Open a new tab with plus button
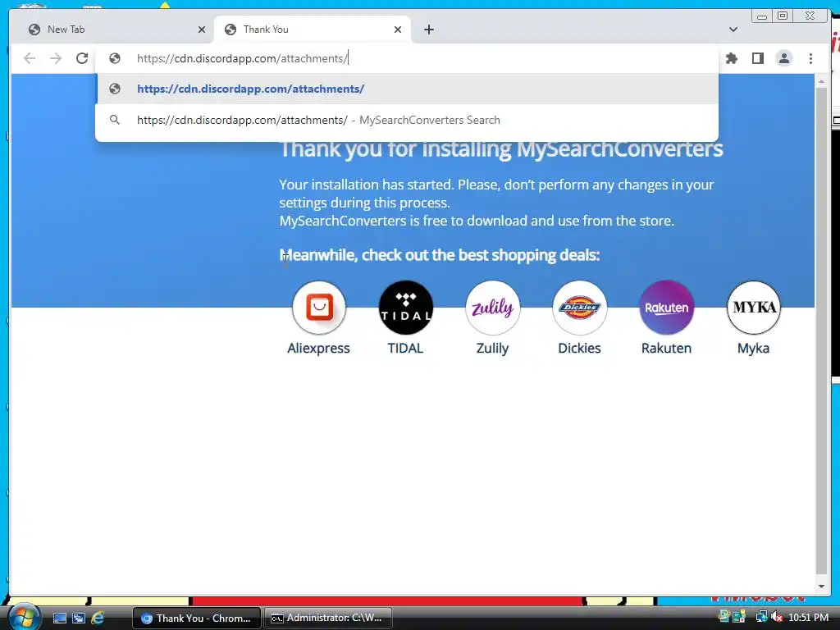Screen dimensions: 840x630 (x=428, y=30)
